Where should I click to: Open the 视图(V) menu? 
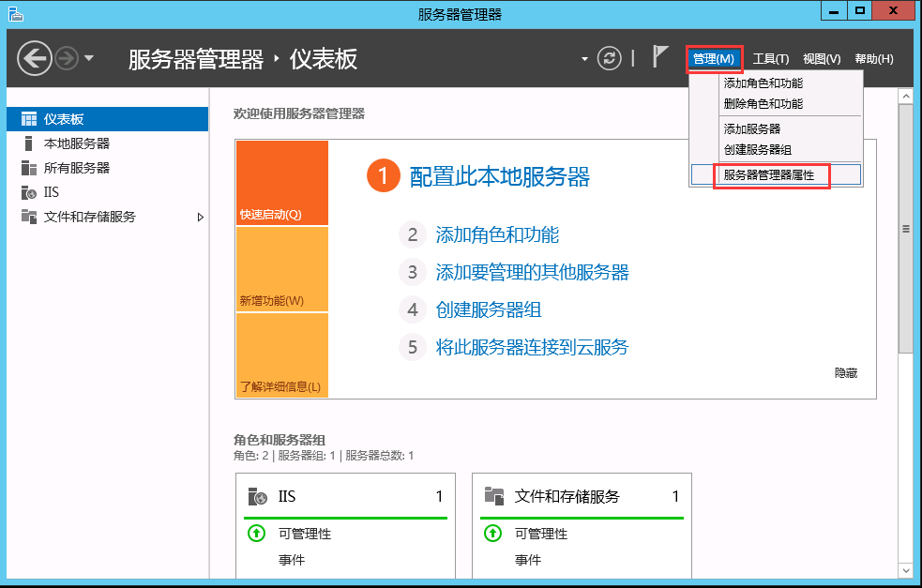(822, 57)
